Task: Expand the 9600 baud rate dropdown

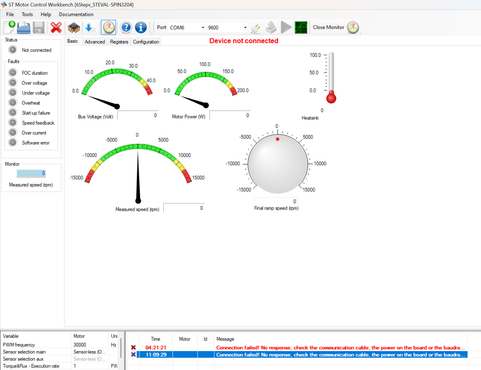Action: 227,27
